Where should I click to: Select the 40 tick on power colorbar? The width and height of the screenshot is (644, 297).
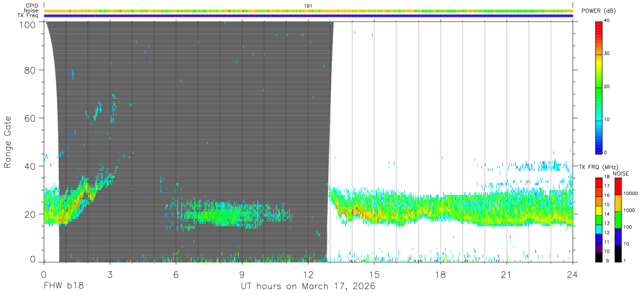point(607,21)
